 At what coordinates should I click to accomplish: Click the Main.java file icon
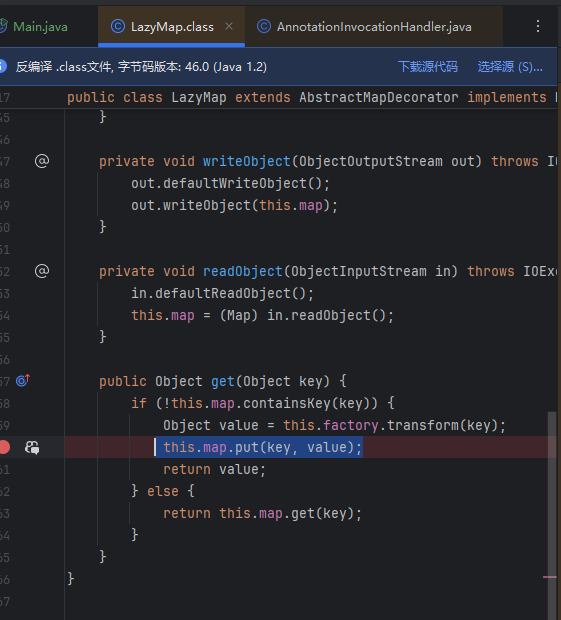(3, 26)
